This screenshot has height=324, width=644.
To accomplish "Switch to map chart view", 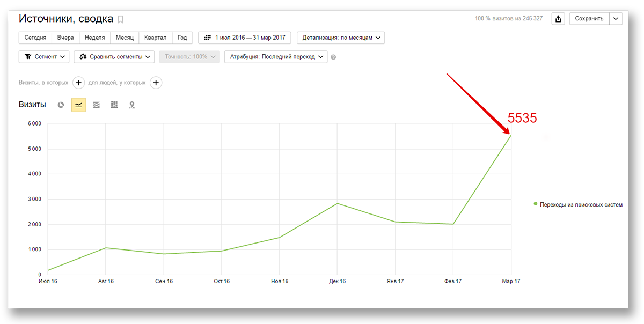I will 131,105.
